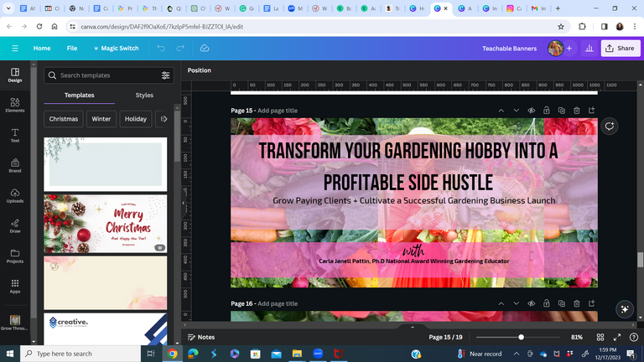Select the Draw tool
This screenshot has height=362, width=644.
(x=15, y=225)
